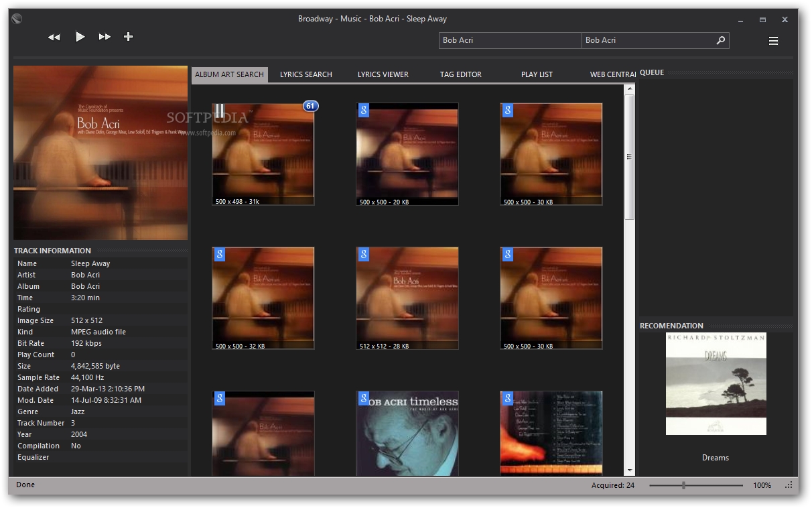Click the previous track rewind button
The image size is (812, 508).
54,37
